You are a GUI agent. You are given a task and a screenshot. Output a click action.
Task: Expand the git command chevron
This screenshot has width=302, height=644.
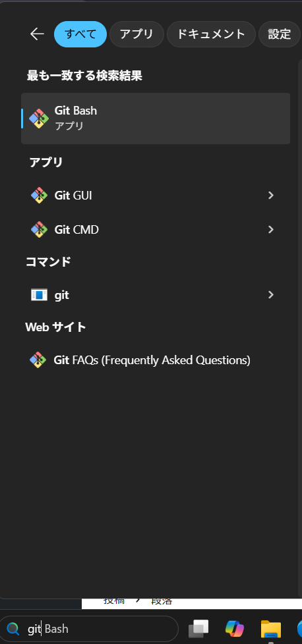pos(271,295)
